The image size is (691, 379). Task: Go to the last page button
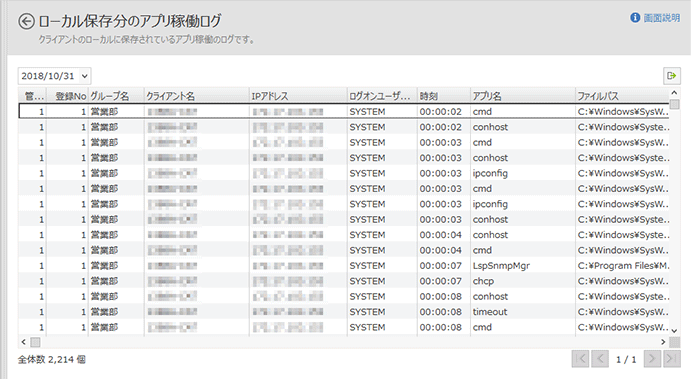tap(672, 359)
